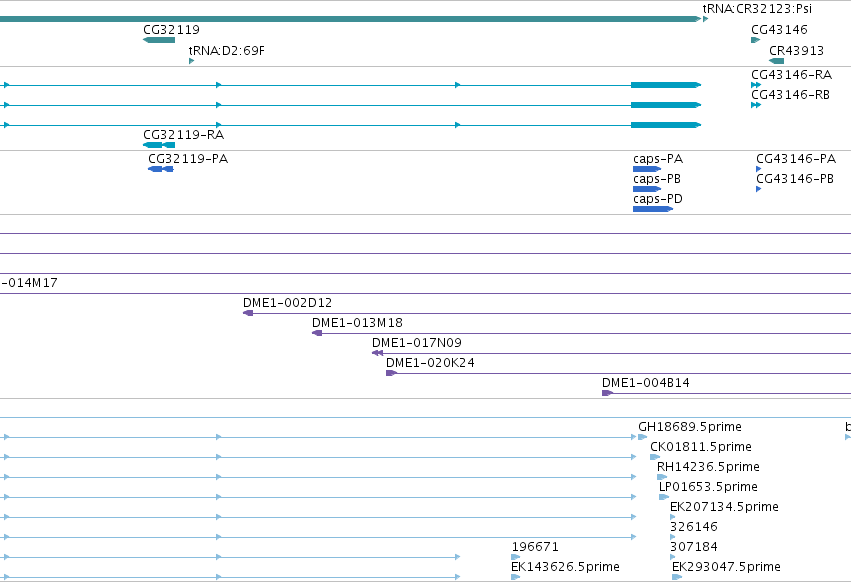Click the DME1-017N09 clone end marker
851x582 pixels.
coord(377,353)
